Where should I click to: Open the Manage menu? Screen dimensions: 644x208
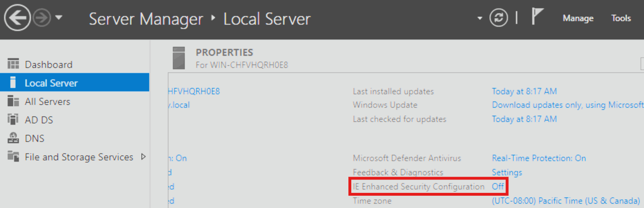click(x=578, y=18)
